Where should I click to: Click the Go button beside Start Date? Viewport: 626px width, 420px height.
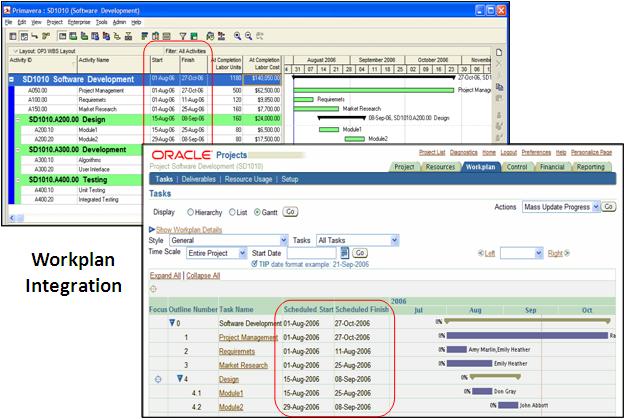(x=360, y=253)
